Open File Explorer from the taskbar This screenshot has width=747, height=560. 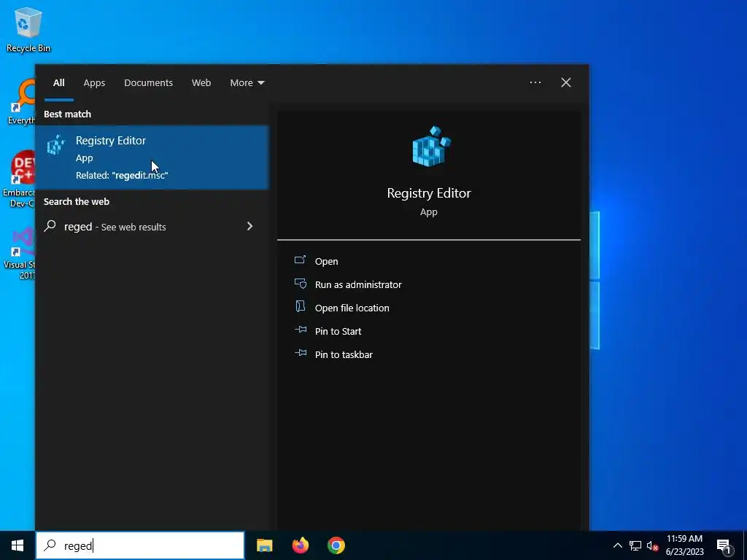coord(264,545)
